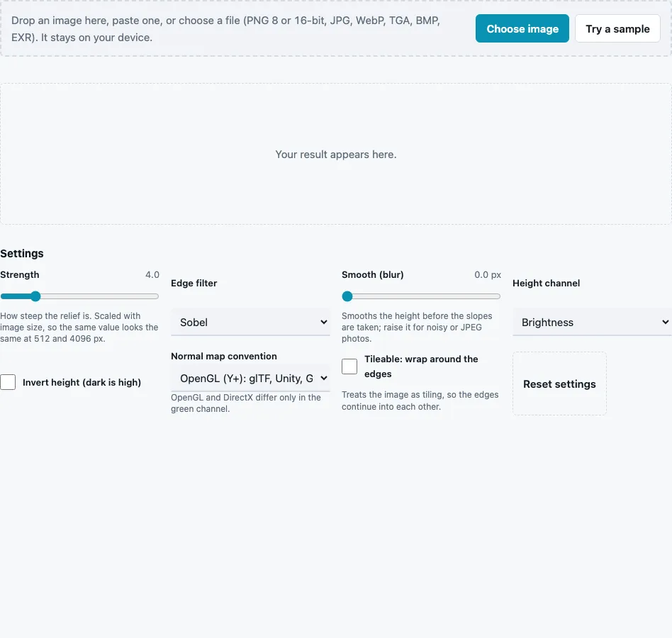Click the Smooth (blur) slider handle
This screenshot has height=638, width=672.
(x=347, y=296)
